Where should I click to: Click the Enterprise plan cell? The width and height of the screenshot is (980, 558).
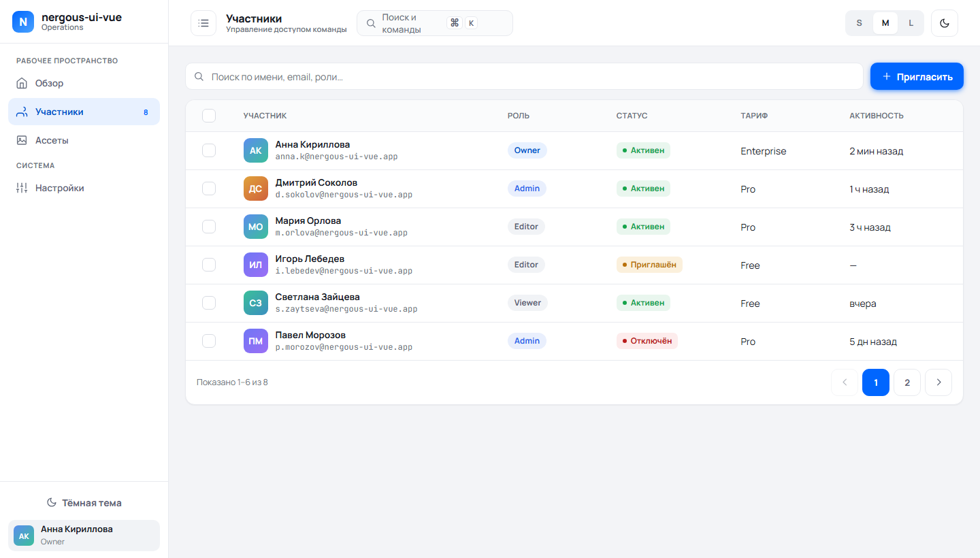[764, 151]
